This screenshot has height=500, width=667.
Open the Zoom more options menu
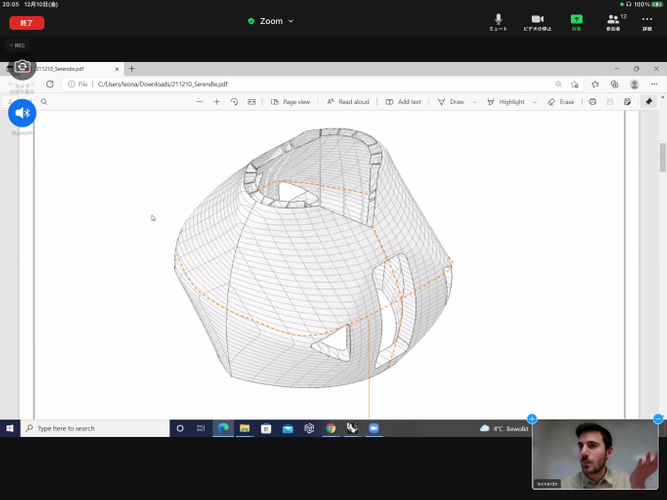(x=647, y=21)
